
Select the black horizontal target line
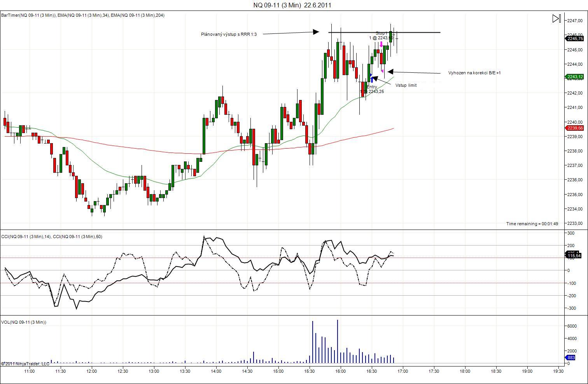click(x=384, y=32)
